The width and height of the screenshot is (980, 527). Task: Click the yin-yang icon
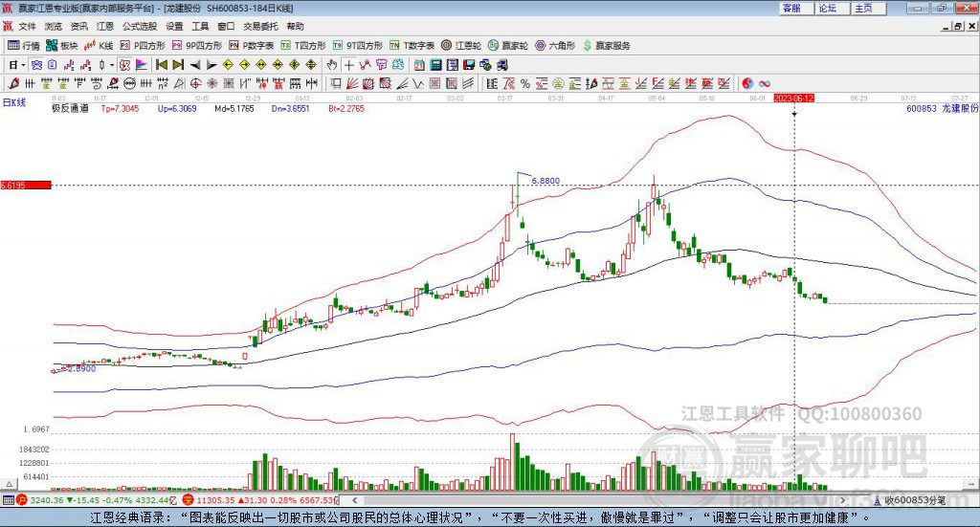[747, 83]
